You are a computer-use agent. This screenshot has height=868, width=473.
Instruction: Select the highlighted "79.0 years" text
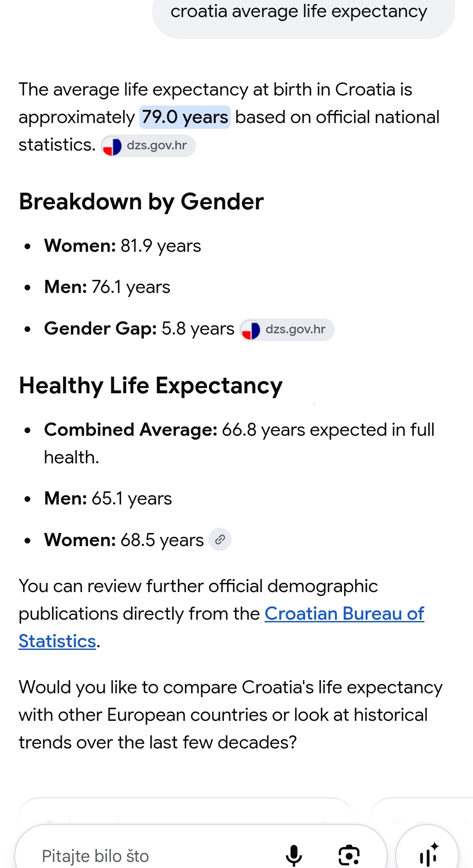pos(185,117)
